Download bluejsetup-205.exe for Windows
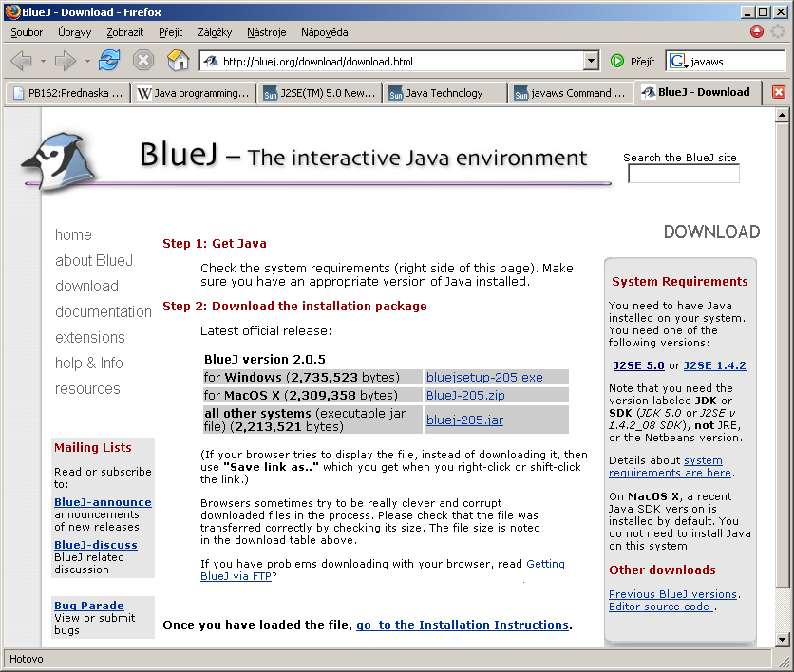The image size is (794, 672). click(x=484, y=377)
